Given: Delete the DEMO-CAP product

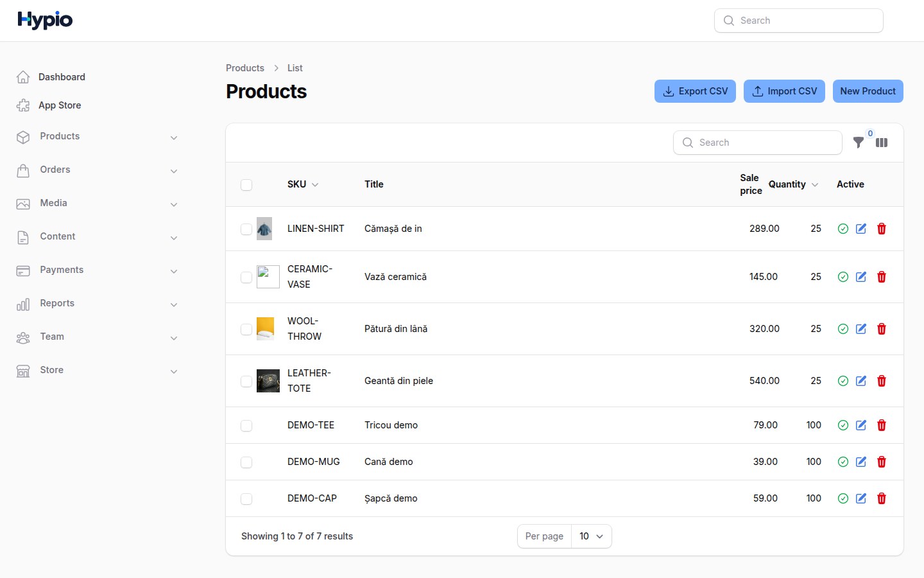Looking at the screenshot, I should (882, 498).
